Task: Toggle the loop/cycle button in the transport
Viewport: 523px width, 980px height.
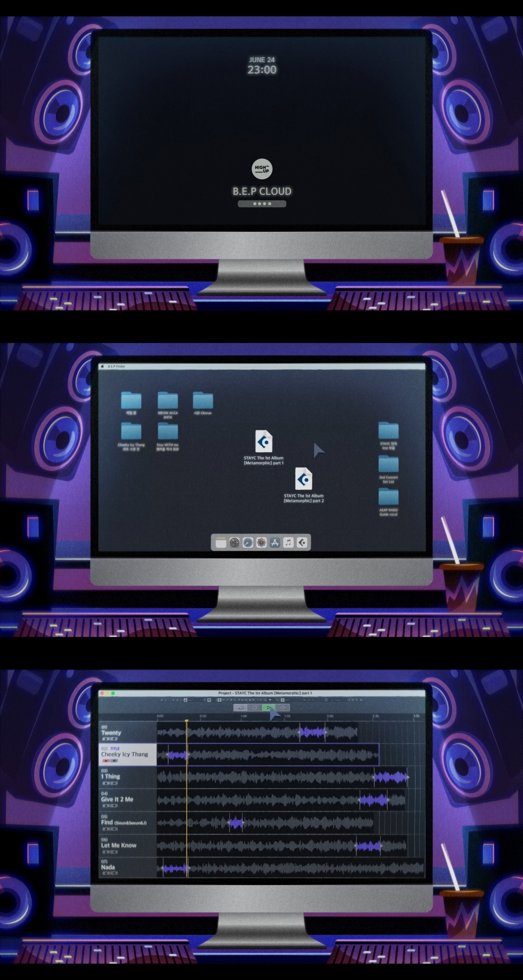Action: [241, 708]
